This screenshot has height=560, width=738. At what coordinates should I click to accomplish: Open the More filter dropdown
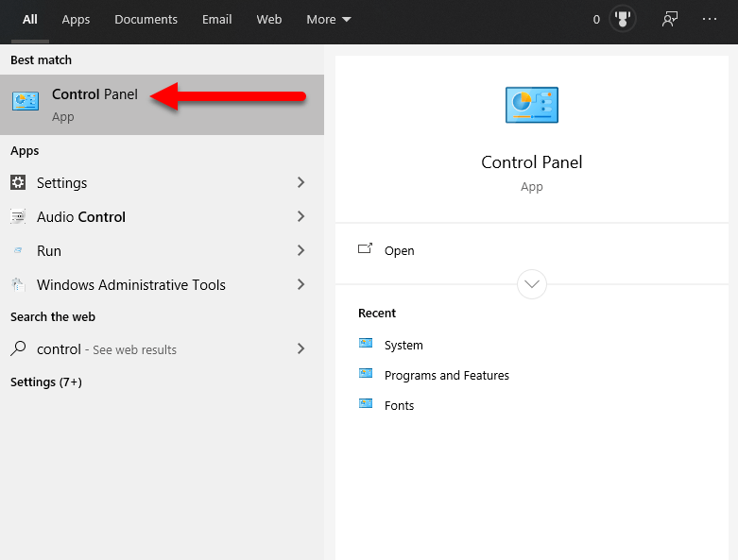329,19
